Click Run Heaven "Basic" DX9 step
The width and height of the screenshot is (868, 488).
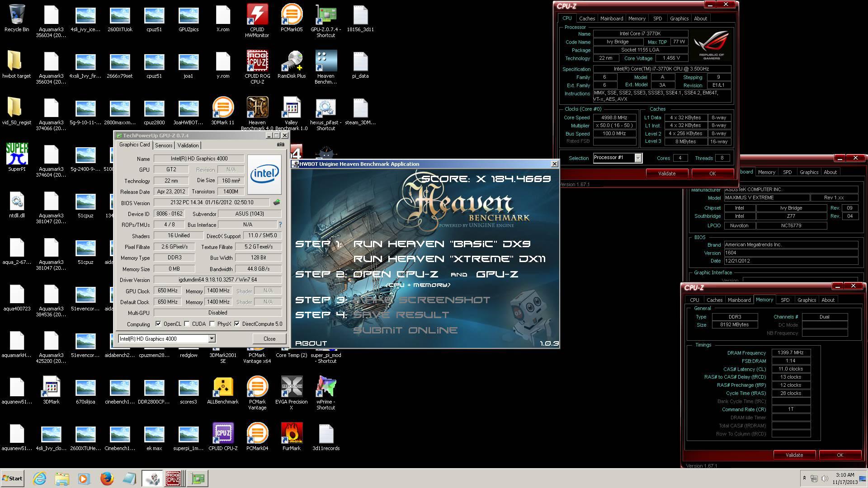(x=442, y=244)
